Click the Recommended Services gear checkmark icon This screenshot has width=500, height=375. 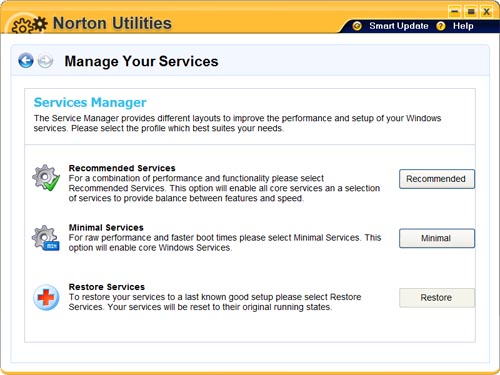click(46, 178)
